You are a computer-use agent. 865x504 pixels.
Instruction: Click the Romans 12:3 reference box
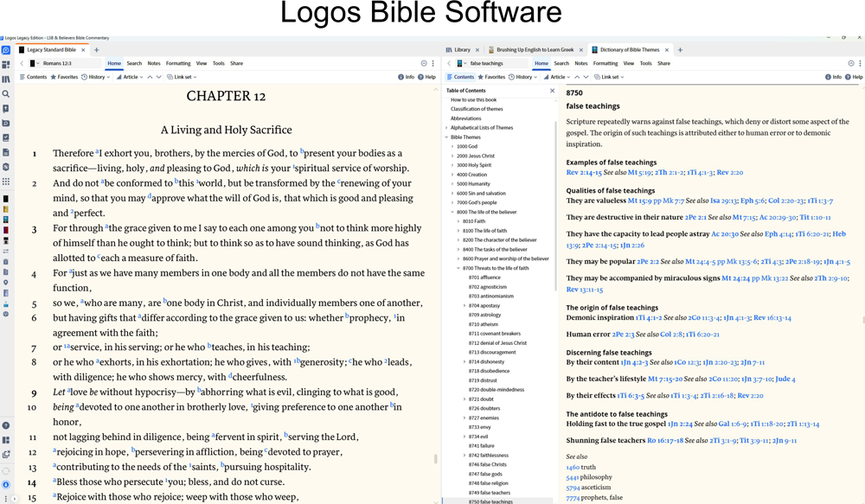pyautogui.click(x=65, y=63)
